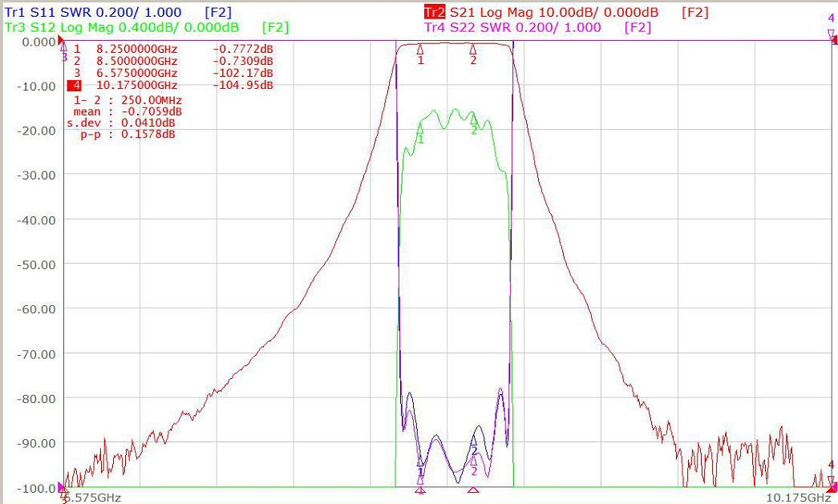Click red marker 2 triangle on S21 trace
The height and width of the screenshot is (504, 838).
point(473,48)
